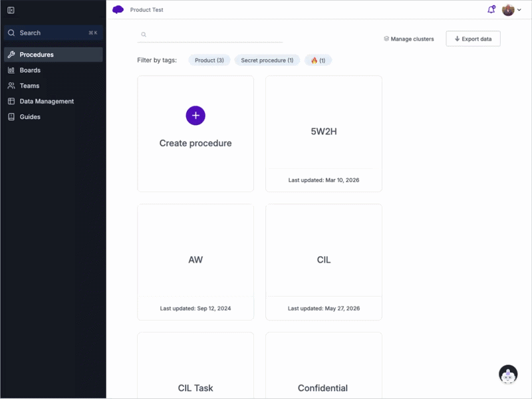Click the search magnifier in procedures filter

[x=144, y=35]
